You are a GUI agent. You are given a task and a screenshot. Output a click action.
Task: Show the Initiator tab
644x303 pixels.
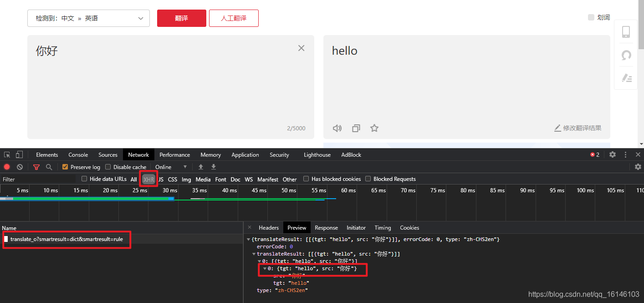pos(356,227)
